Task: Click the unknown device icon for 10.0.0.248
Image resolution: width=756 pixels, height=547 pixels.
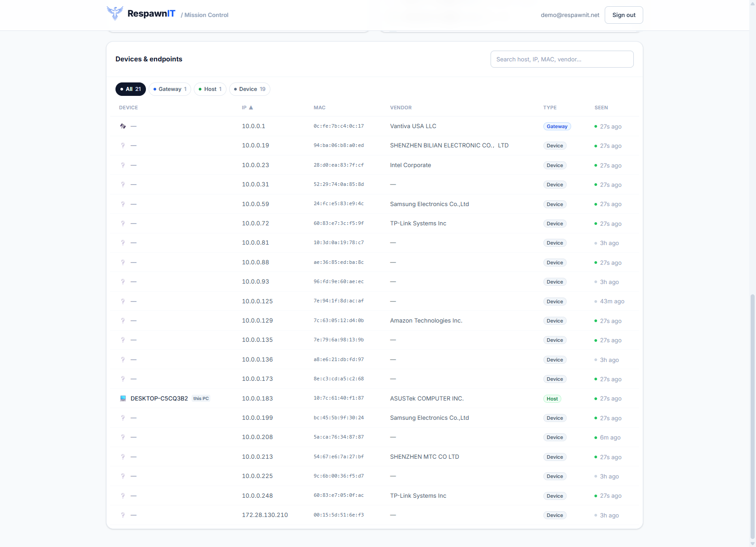Action: [x=123, y=496]
